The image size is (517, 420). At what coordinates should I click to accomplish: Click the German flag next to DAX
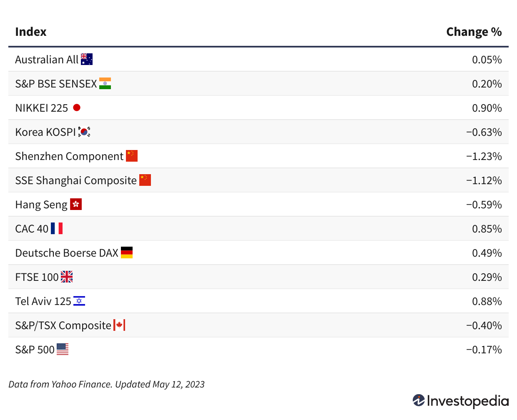tap(127, 253)
